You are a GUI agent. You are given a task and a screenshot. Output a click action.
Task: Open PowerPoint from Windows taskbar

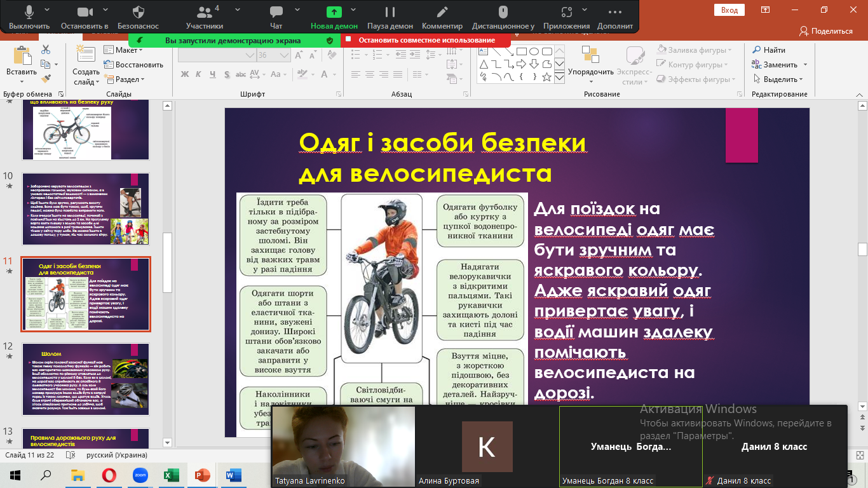[202, 475]
